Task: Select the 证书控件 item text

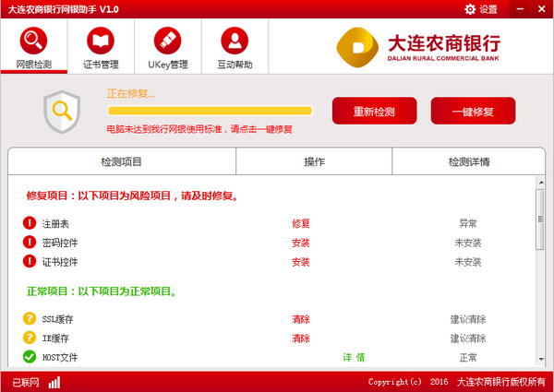Action: (x=60, y=262)
